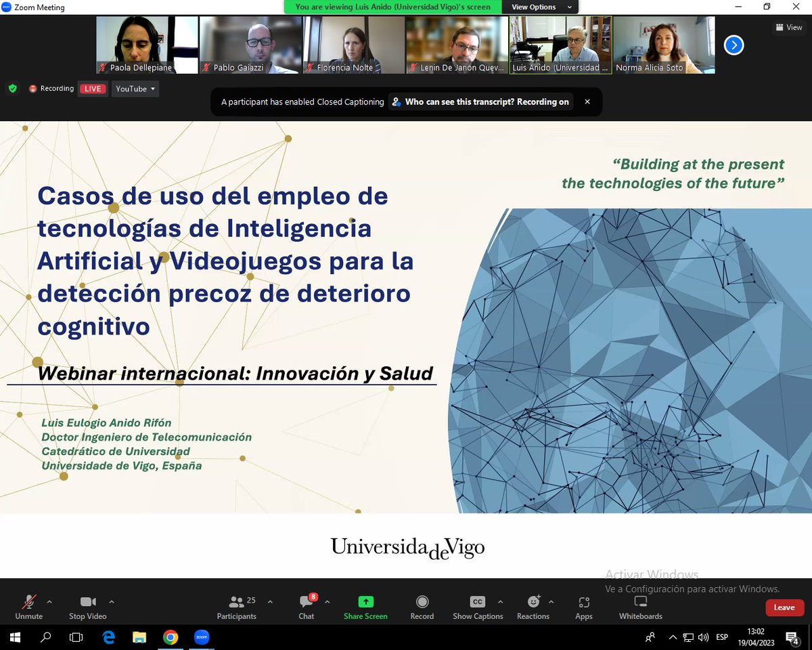The image size is (812, 650).
Task: Switch ESP keyboard language
Action: click(722, 637)
